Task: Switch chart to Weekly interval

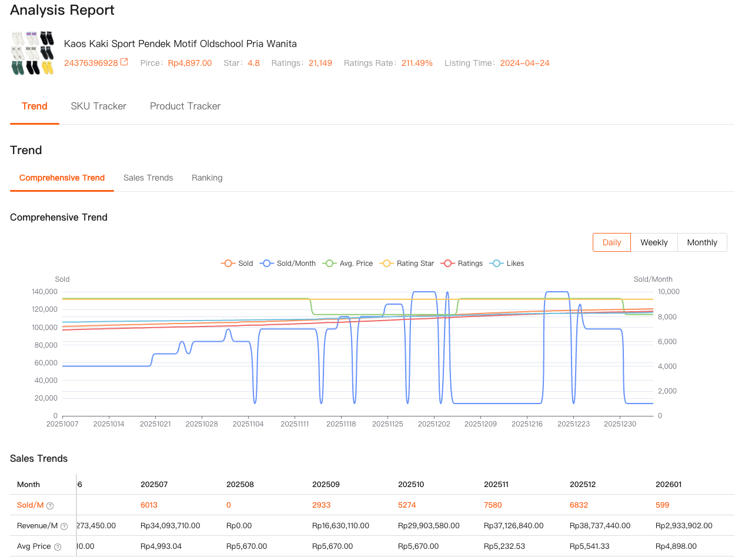Action: tap(654, 242)
